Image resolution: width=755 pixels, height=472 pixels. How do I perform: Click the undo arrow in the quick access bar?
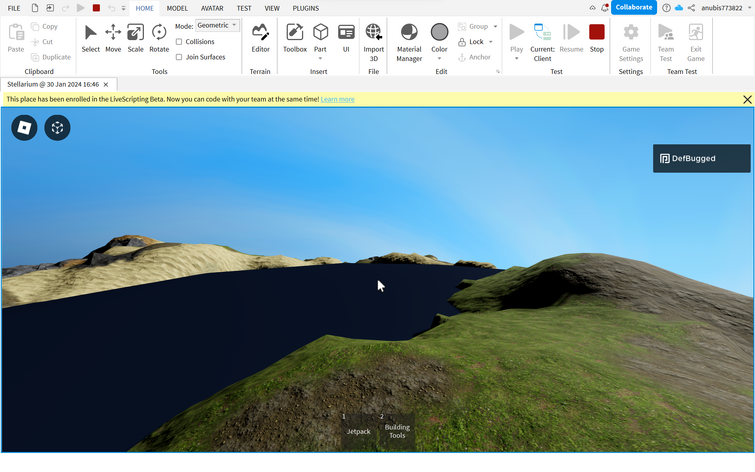click(111, 8)
